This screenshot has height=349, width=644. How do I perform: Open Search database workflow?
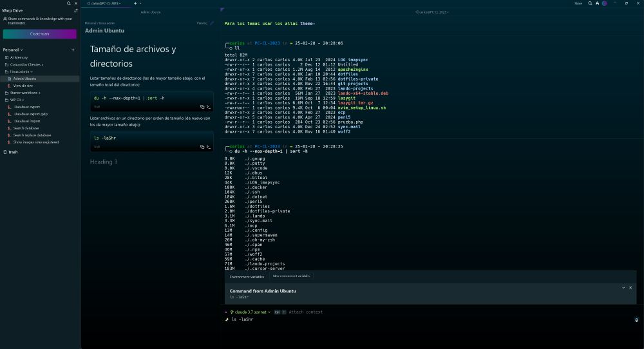[x=26, y=128]
